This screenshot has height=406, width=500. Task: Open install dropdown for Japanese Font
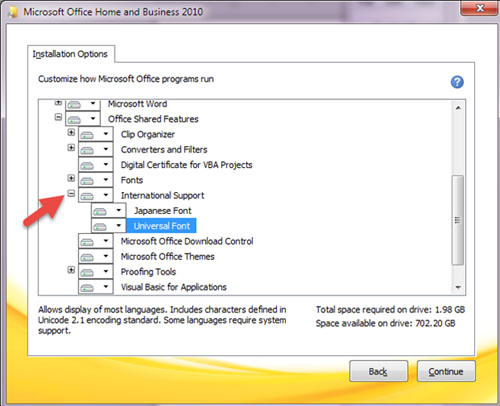[109, 211]
